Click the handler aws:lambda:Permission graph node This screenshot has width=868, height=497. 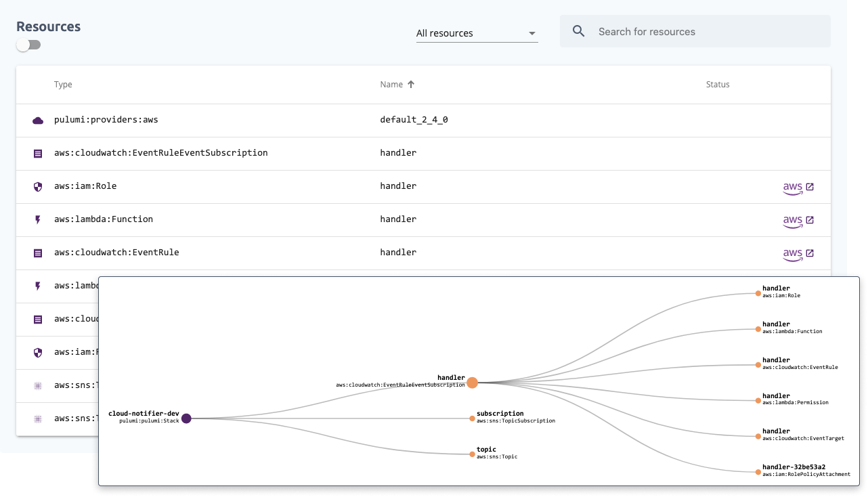pos(758,400)
